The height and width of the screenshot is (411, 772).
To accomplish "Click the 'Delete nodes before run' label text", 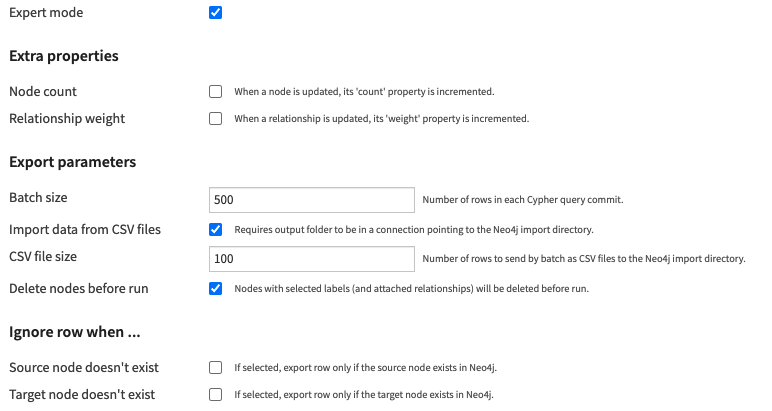I will click(x=78, y=289).
